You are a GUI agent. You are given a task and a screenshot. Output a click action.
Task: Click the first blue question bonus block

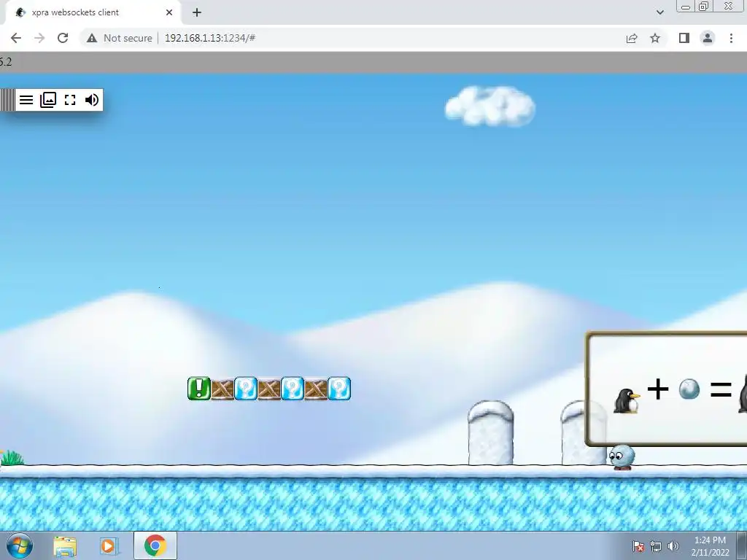click(x=246, y=389)
